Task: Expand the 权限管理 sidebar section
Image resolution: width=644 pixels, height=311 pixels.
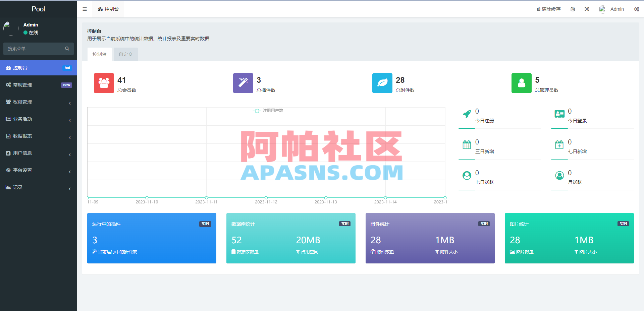Action: coord(39,102)
